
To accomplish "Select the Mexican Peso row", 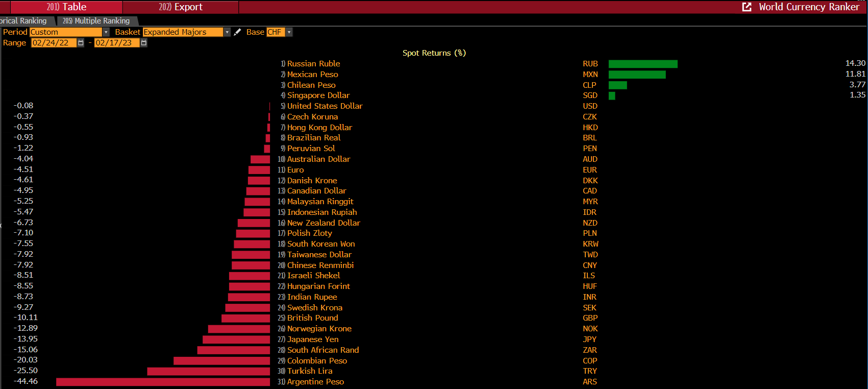I will [312, 75].
